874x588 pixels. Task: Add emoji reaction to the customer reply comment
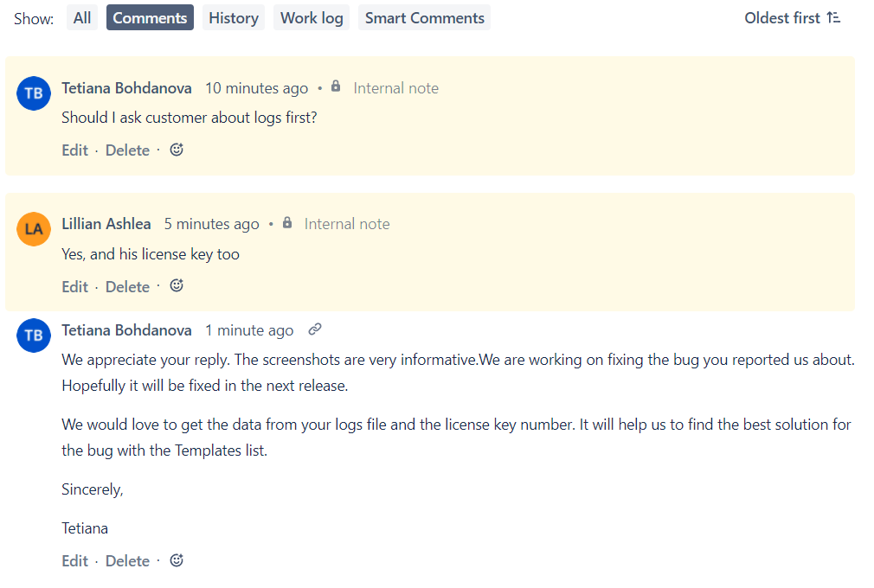177,560
